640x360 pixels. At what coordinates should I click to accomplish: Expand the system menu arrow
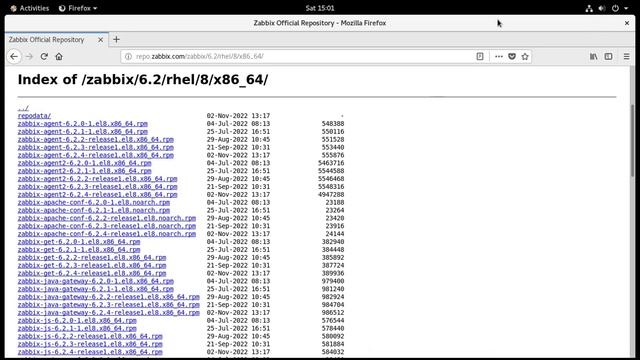(x=626, y=8)
